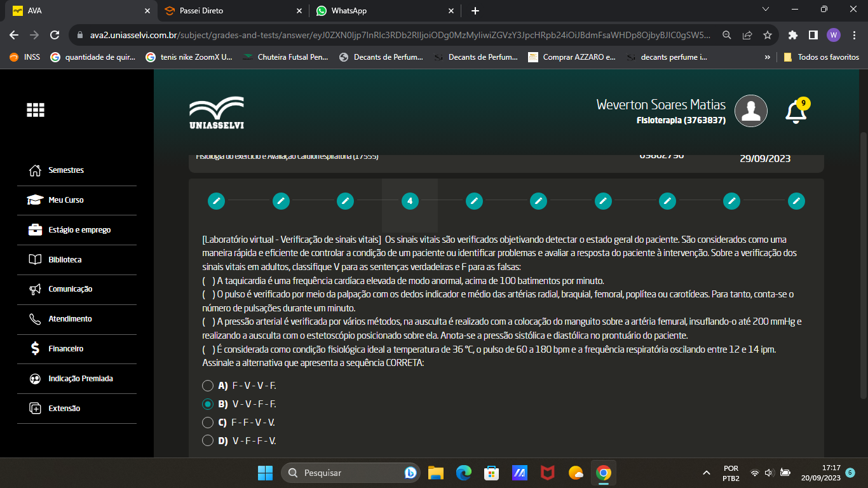Open Chrome tab search dropdown arrow

[766, 10]
